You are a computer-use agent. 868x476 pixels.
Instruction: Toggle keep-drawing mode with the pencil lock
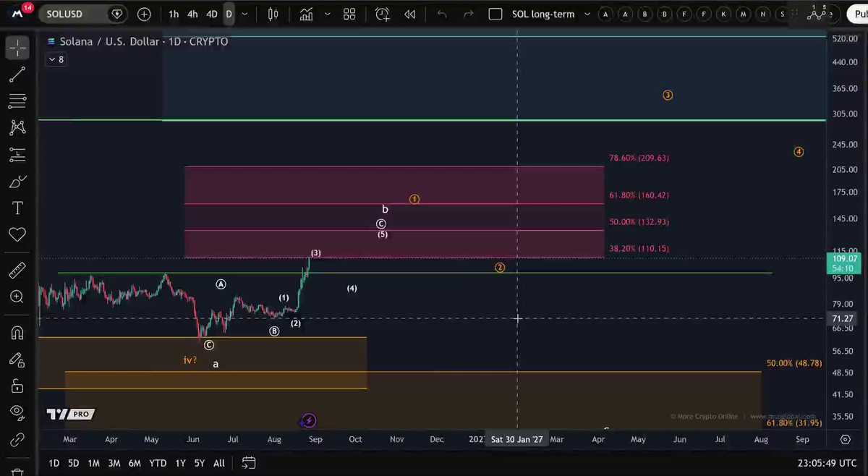pyautogui.click(x=17, y=360)
